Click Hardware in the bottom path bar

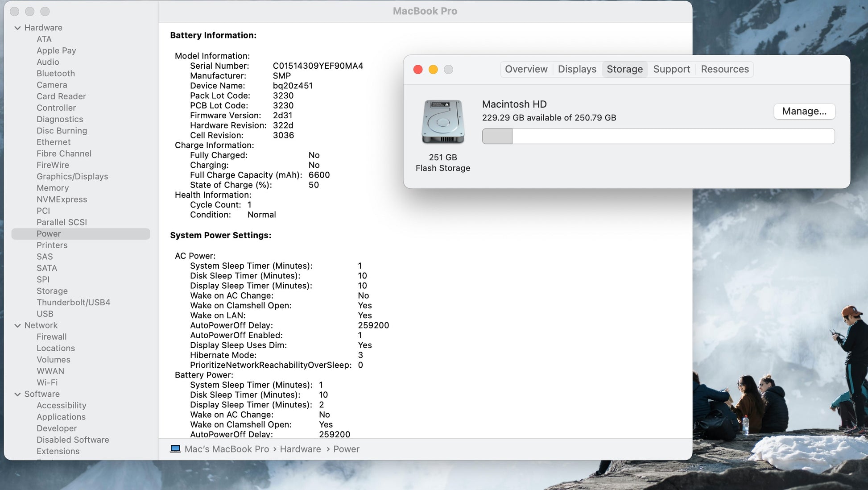coord(300,449)
